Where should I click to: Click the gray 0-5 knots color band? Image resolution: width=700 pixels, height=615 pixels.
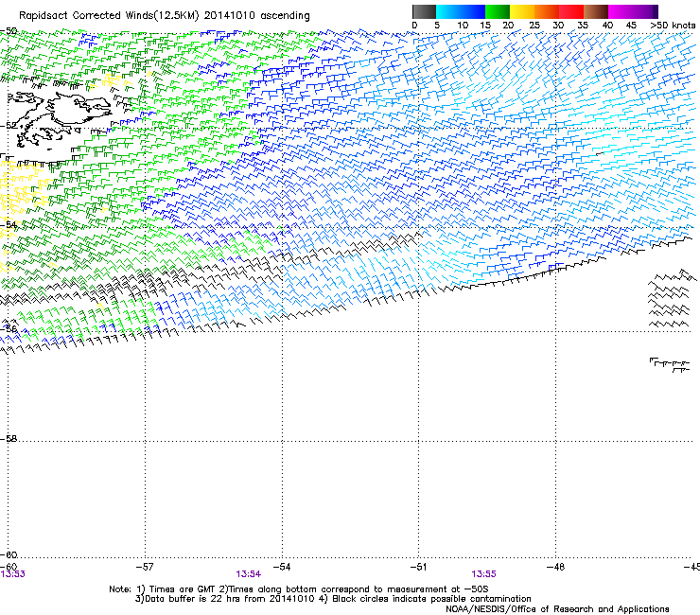pos(424,11)
